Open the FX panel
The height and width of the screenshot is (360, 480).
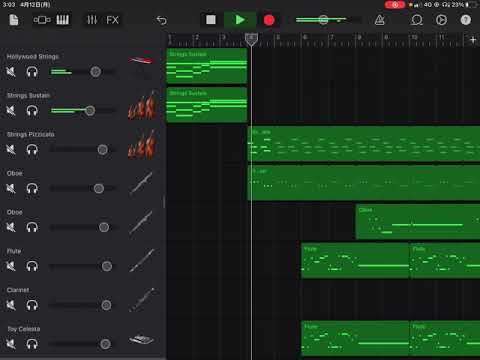pyautogui.click(x=112, y=20)
